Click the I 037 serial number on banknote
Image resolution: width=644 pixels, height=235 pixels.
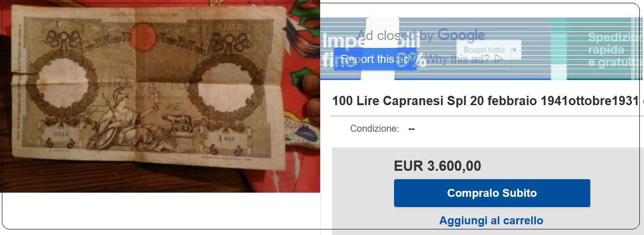(226, 139)
